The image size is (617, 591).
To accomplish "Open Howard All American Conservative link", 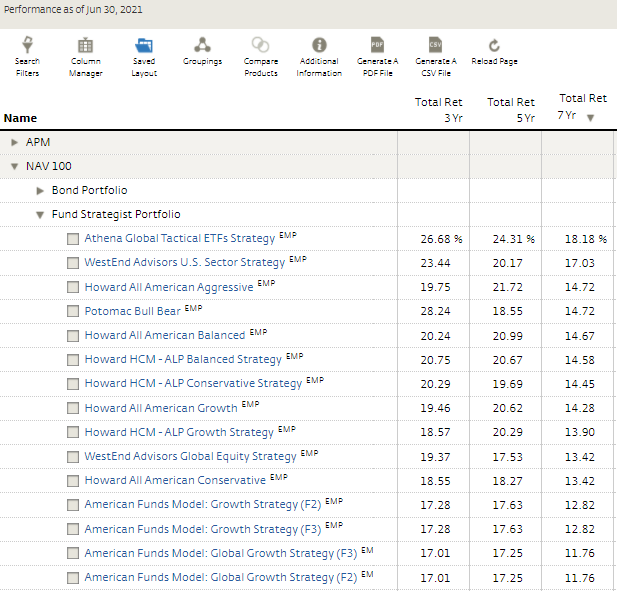I will pyautogui.click(x=175, y=480).
